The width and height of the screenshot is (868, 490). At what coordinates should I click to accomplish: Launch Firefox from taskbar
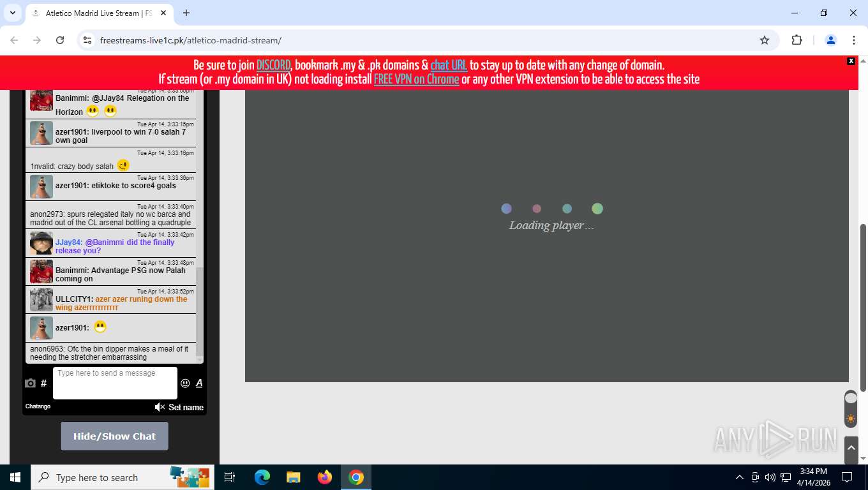325,477
